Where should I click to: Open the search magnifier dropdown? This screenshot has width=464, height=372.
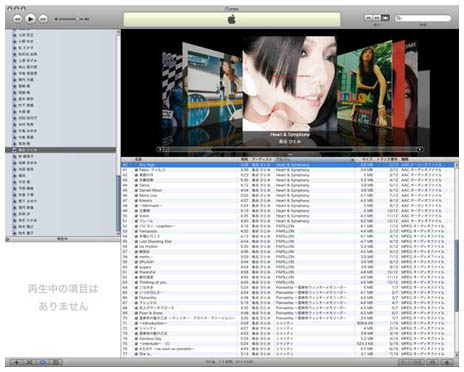[399, 18]
